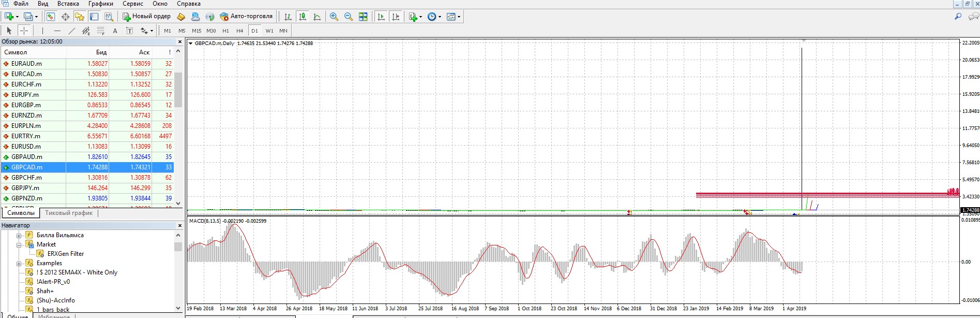The height and width of the screenshot is (318, 980).
Task: Toggle the Авто-торговля button
Action: coord(246,17)
